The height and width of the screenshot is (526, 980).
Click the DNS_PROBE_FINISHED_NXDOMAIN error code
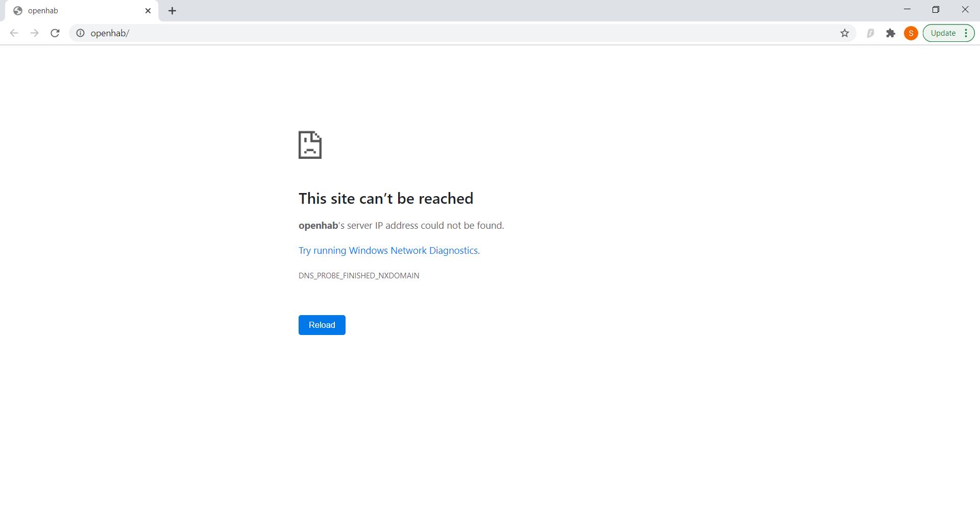[x=359, y=276]
